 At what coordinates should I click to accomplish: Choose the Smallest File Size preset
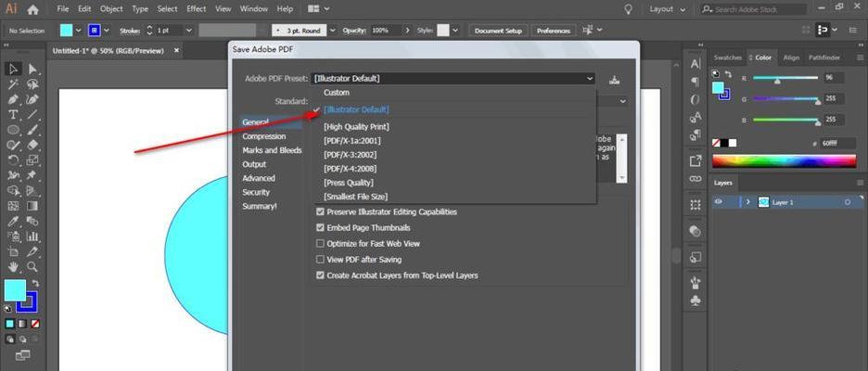tap(355, 197)
